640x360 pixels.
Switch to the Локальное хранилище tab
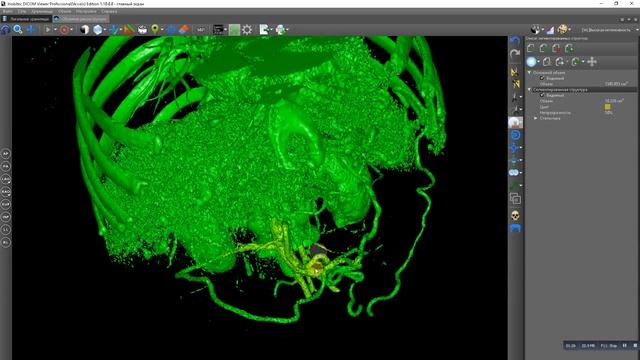(27, 19)
